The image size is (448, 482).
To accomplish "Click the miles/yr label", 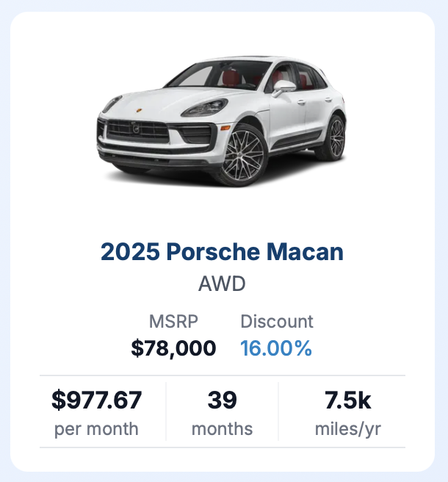I will (x=348, y=429).
